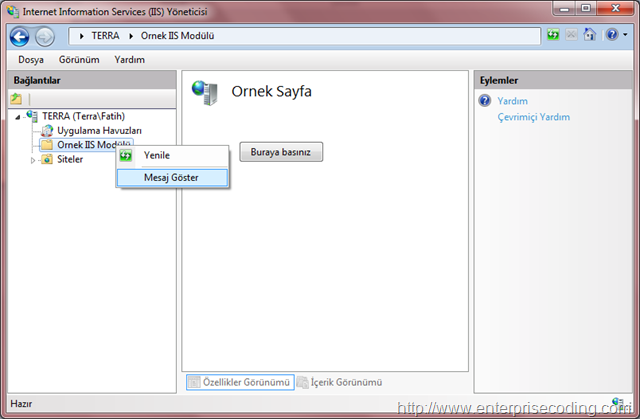Click the Eylemler panel header
Image resolution: width=640 pixels, height=419 pixels.
point(553,80)
